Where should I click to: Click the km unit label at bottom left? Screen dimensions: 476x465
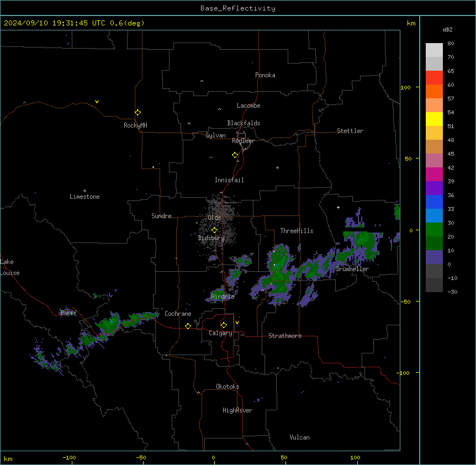[x=8, y=458]
